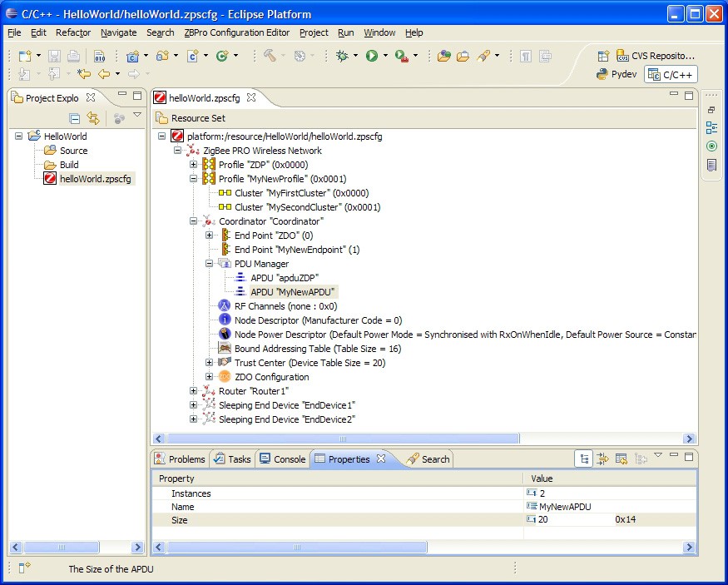Image resolution: width=728 pixels, height=585 pixels.
Task: Select the helloWorld.zpscfg file in Project Explorer
Action: 95,179
